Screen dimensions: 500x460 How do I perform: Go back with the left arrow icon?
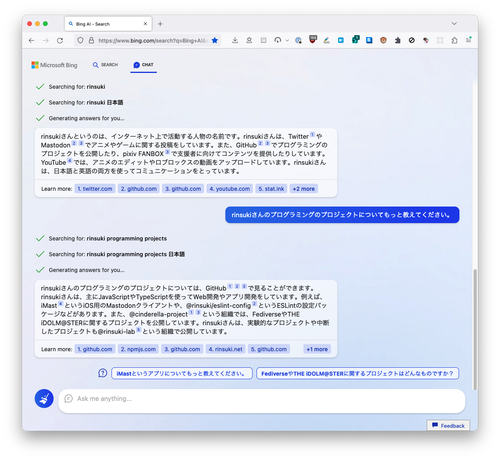pyautogui.click(x=32, y=40)
